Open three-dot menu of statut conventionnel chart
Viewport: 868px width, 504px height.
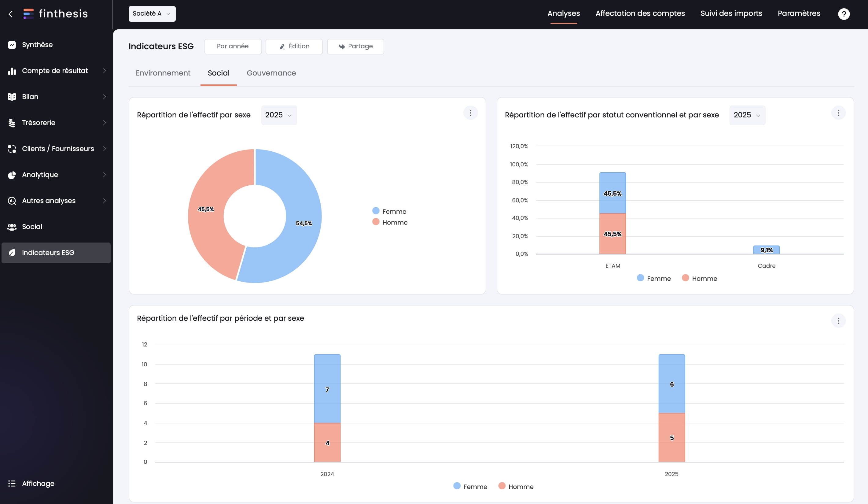pos(838,113)
